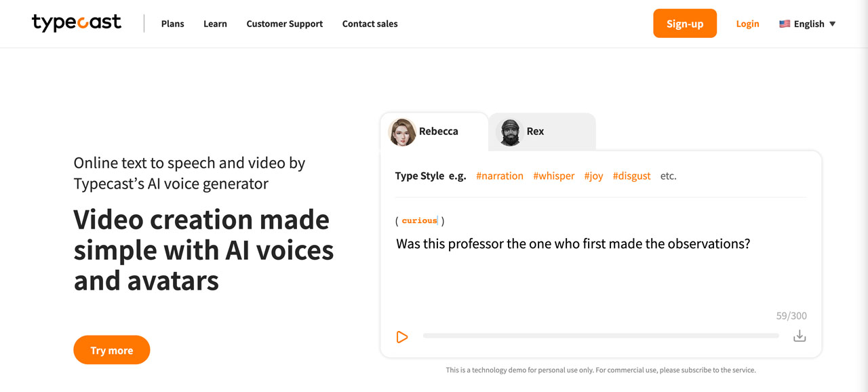Click the sample sentence text area
The width and height of the screenshot is (868, 392).
(573, 243)
